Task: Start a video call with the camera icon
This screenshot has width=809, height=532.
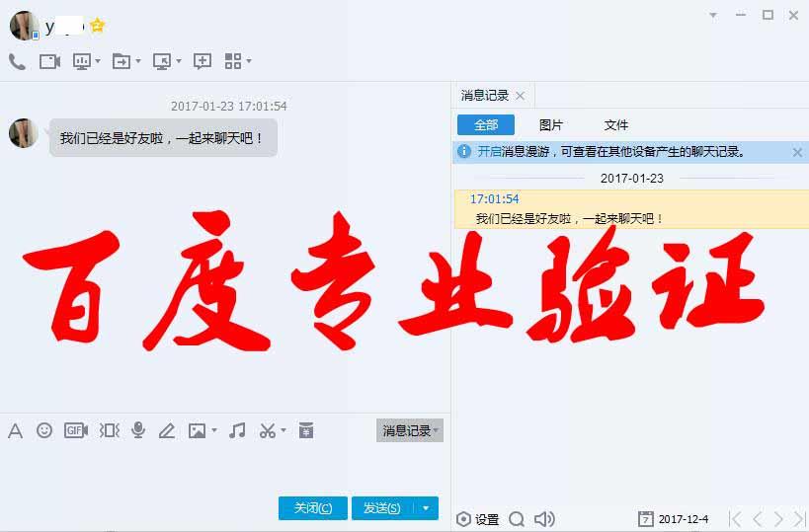Action: click(x=49, y=61)
